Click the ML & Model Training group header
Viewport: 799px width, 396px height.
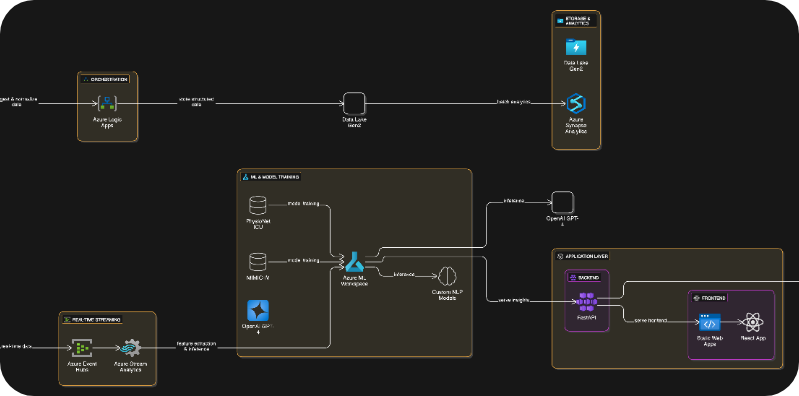(271, 177)
